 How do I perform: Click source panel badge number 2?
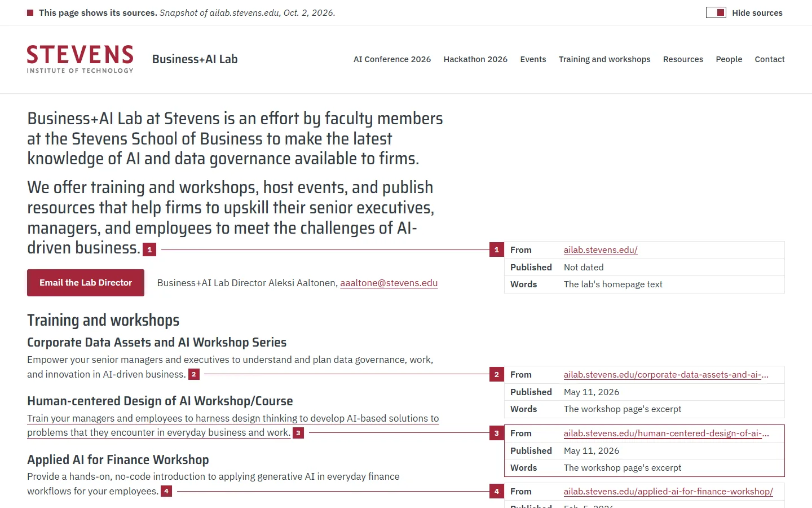[x=497, y=374]
